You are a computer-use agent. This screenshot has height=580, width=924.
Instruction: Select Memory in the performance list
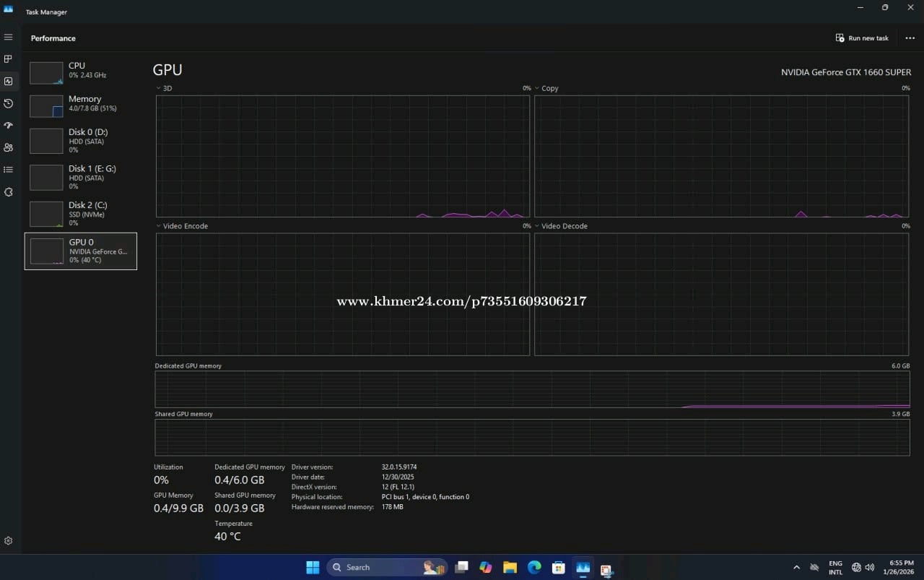(x=80, y=104)
